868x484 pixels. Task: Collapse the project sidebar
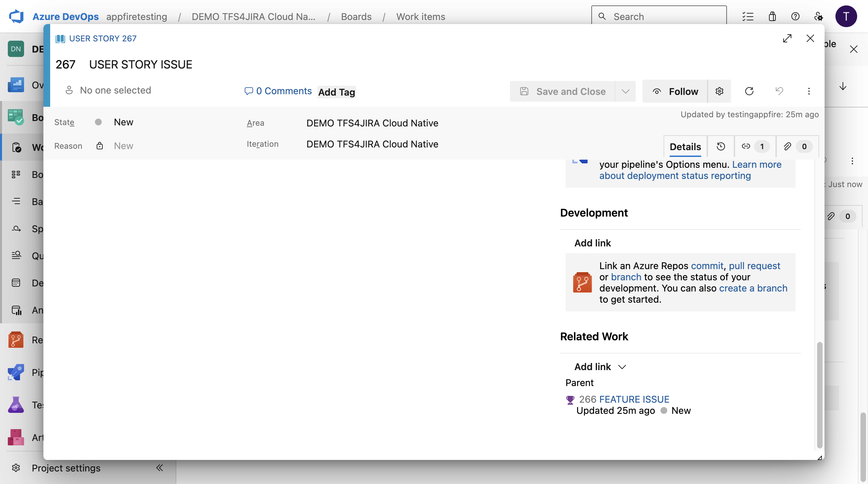point(159,468)
